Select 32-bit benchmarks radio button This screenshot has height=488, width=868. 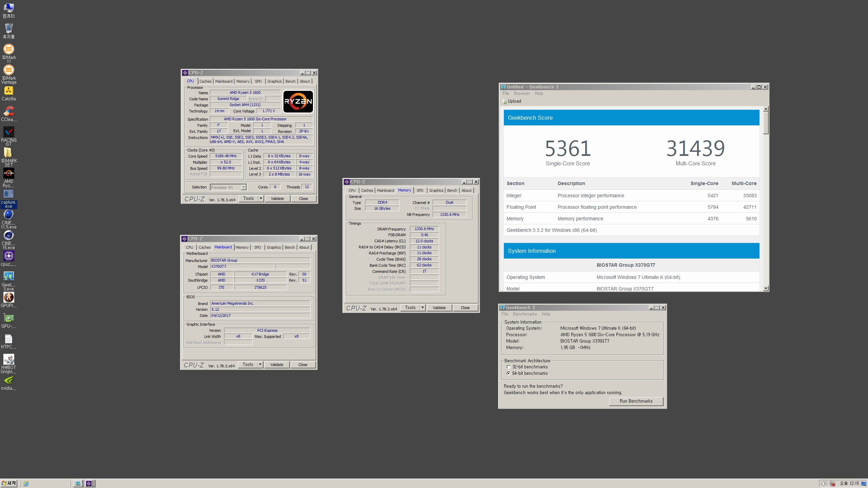(508, 367)
